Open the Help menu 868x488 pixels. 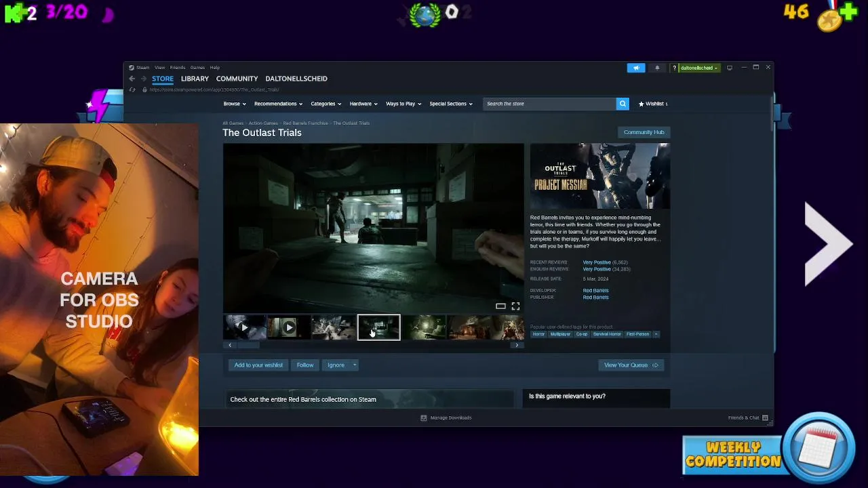(214, 68)
